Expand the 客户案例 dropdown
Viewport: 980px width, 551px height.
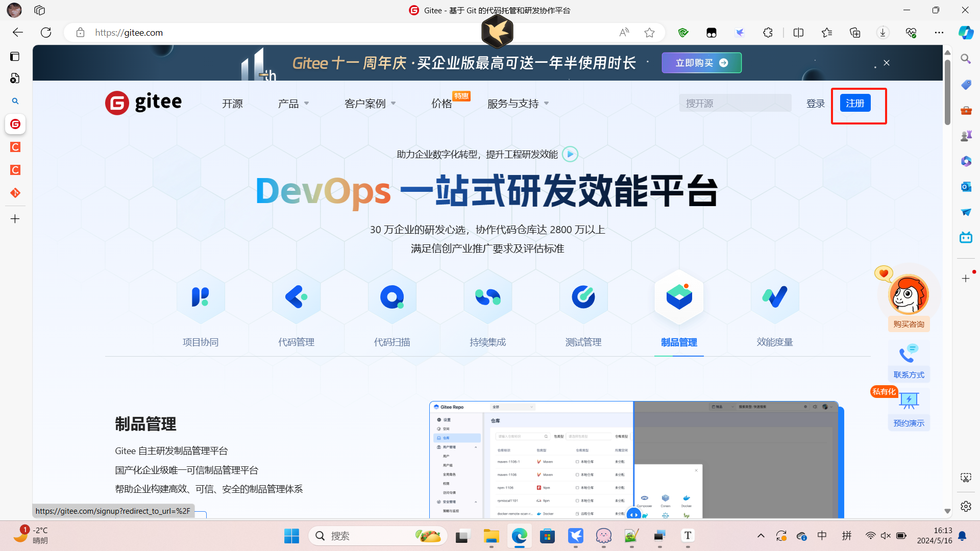tap(369, 103)
